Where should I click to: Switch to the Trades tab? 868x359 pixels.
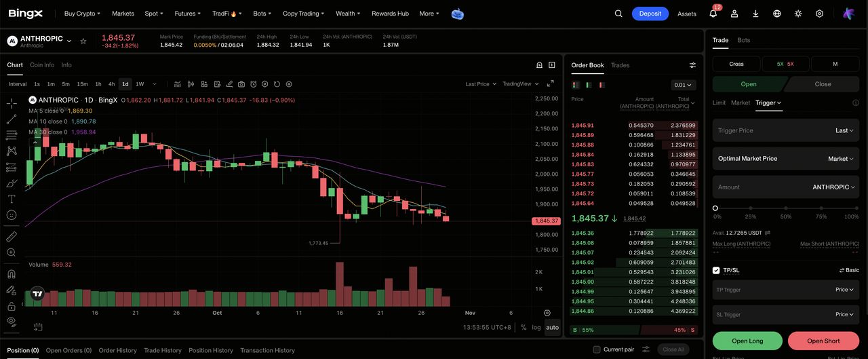tap(620, 65)
